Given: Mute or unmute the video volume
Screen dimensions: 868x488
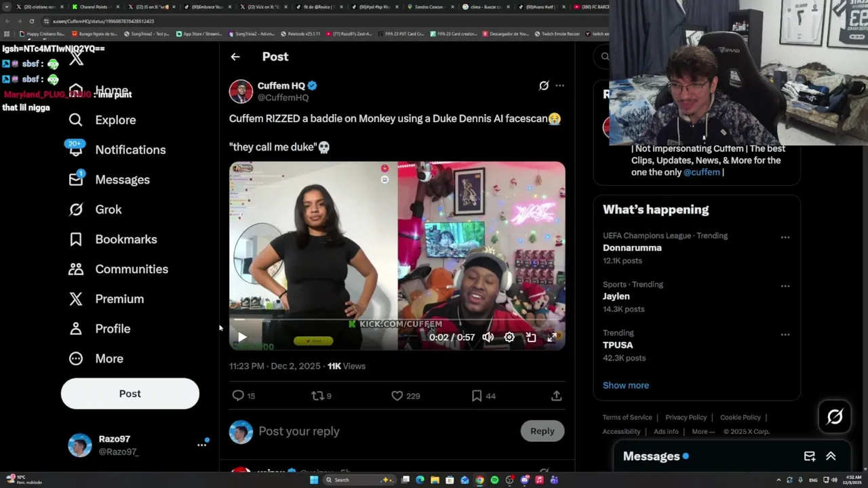Looking at the screenshot, I should 488,337.
